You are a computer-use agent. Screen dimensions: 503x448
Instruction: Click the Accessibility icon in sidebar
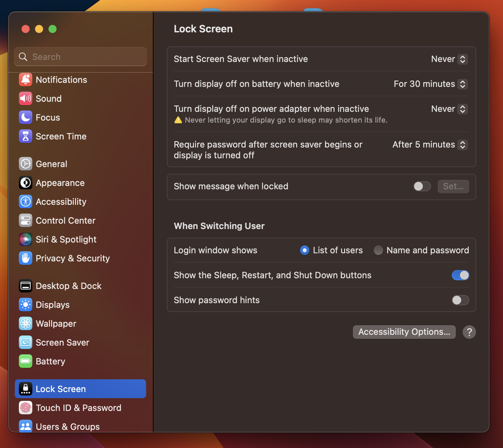26,202
